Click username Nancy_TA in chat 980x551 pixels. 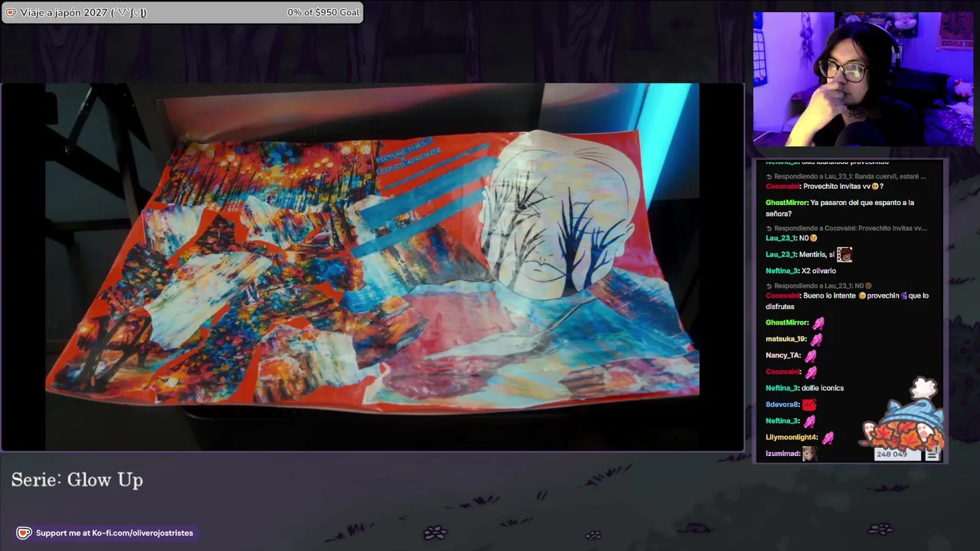(782, 355)
